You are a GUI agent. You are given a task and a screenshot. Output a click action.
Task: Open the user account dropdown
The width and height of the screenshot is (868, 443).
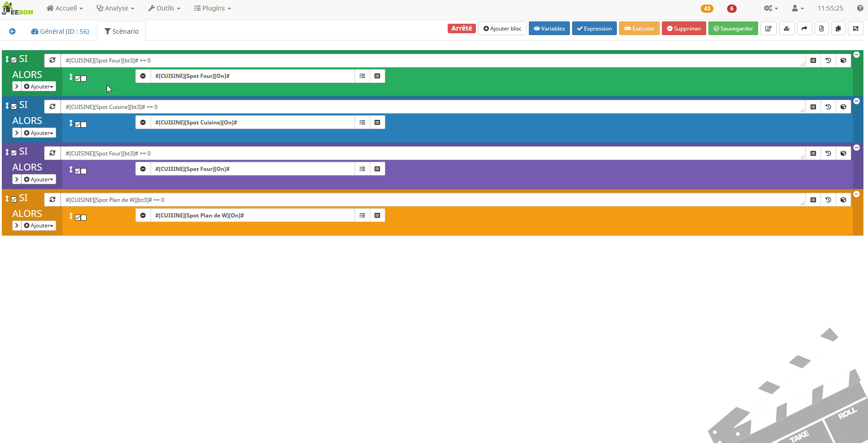797,8
